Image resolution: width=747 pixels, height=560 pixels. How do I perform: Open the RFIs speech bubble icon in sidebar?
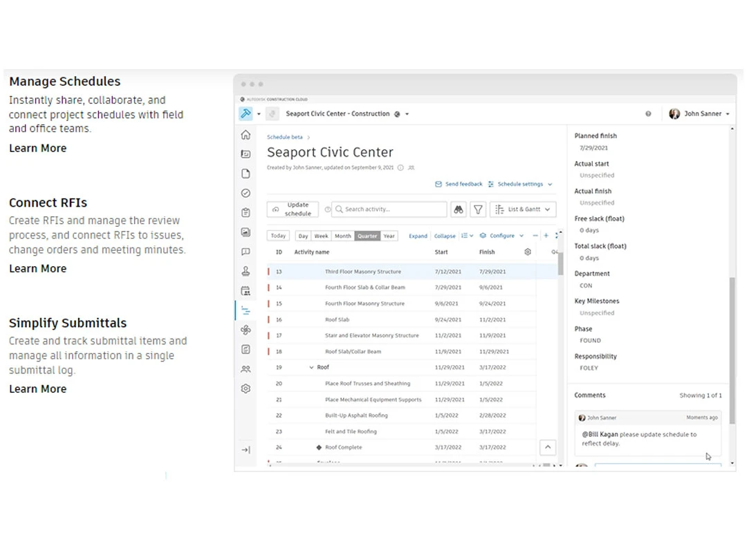click(246, 252)
